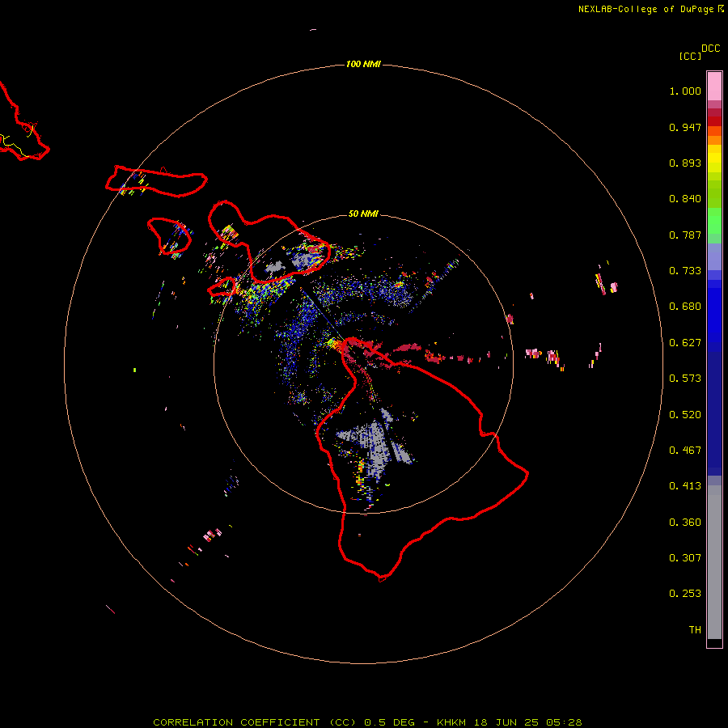Click the KHKM radar station identifier
The width and height of the screenshot is (728, 728).
tap(451, 722)
